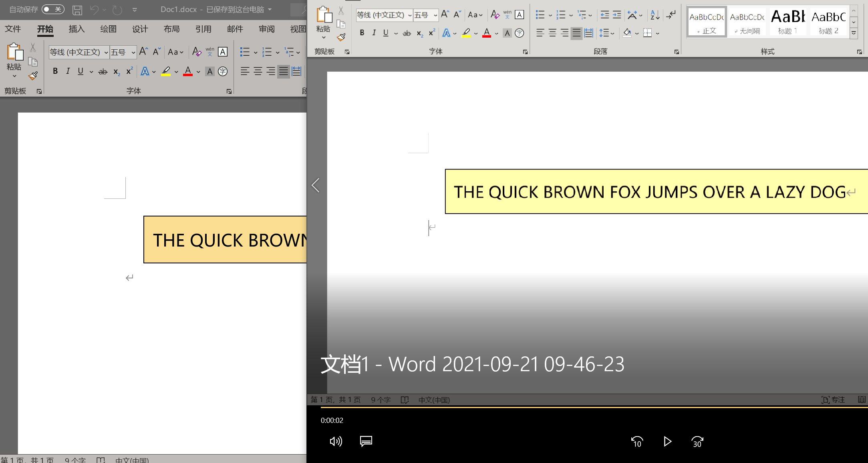Align text left in left Word window
Screen dimensions: 868x463
tap(245, 71)
